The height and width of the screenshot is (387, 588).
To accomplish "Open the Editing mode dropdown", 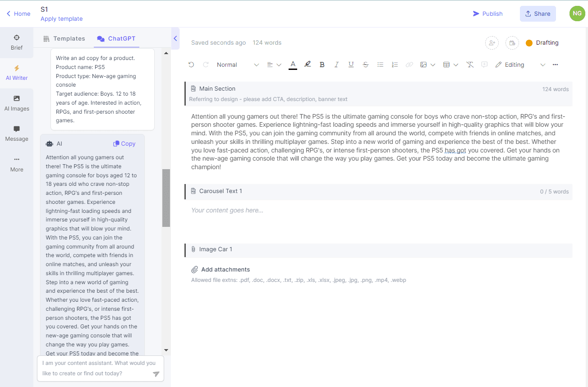I will [x=520, y=64].
